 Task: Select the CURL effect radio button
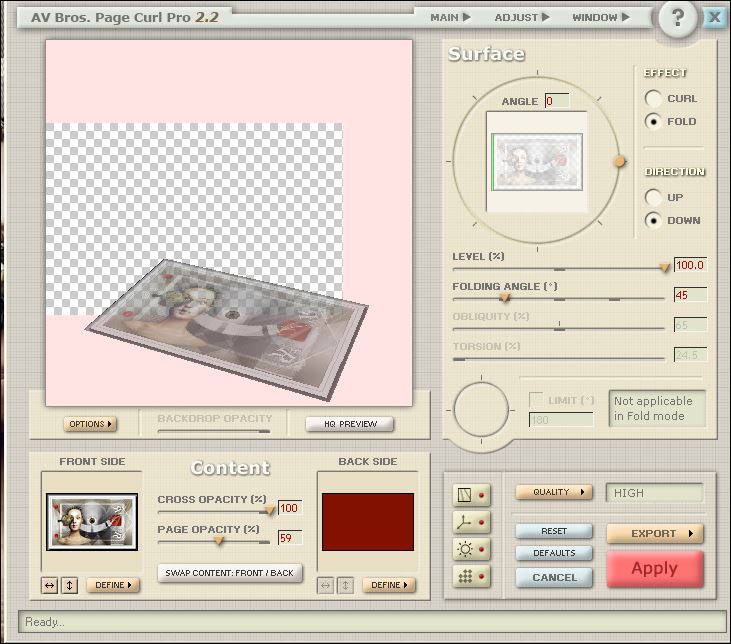pos(653,98)
